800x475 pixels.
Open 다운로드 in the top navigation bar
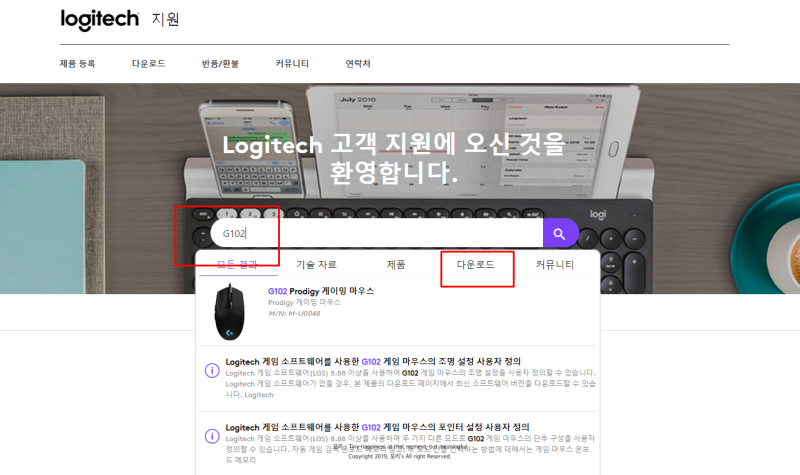148,64
